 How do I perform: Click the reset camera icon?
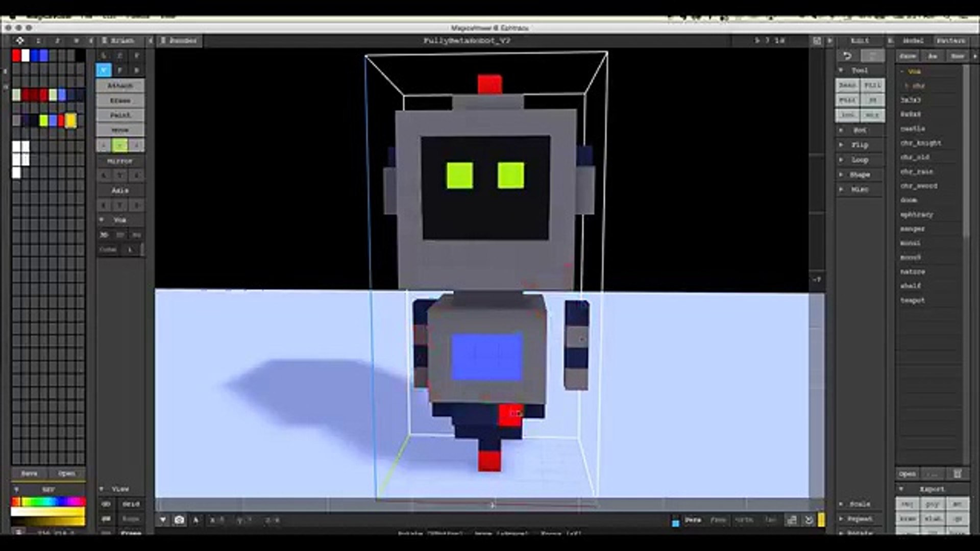(x=808, y=520)
